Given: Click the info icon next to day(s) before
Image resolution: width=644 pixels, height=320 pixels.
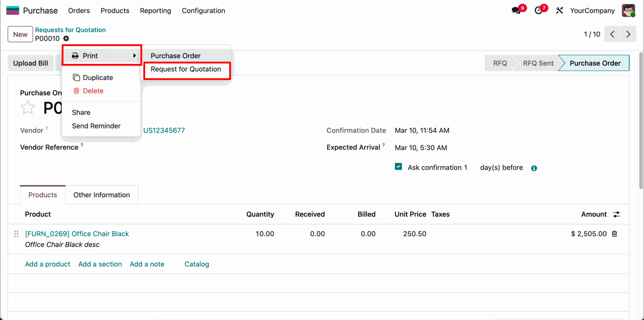Looking at the screenshot, I should click(x=534, y=168).
